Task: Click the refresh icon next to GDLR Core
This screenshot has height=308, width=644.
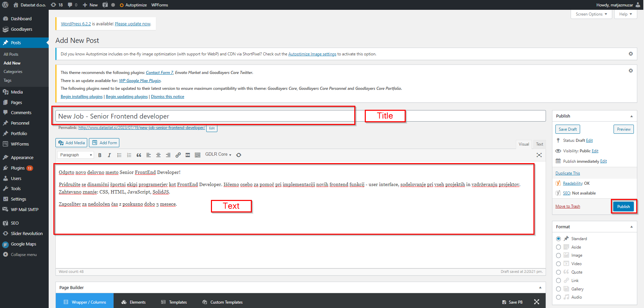Action: click(x=239, y=155)
